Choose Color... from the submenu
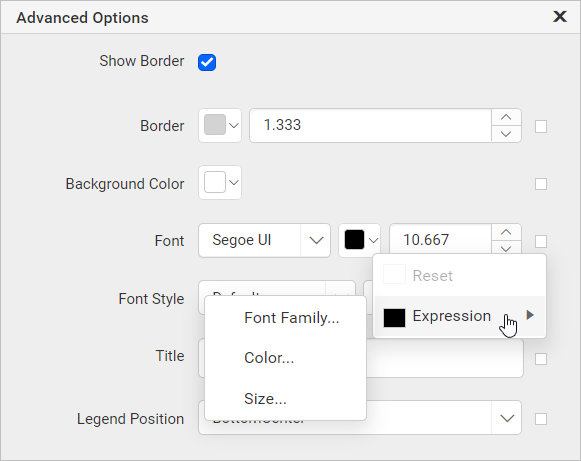The image size is (581, 461). 269,358
